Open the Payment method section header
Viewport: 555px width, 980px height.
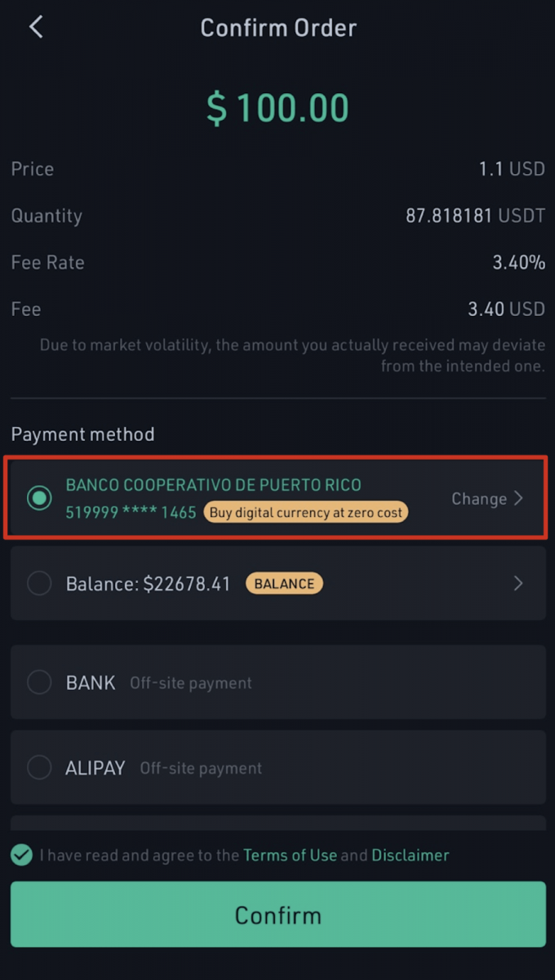(82, 434)
